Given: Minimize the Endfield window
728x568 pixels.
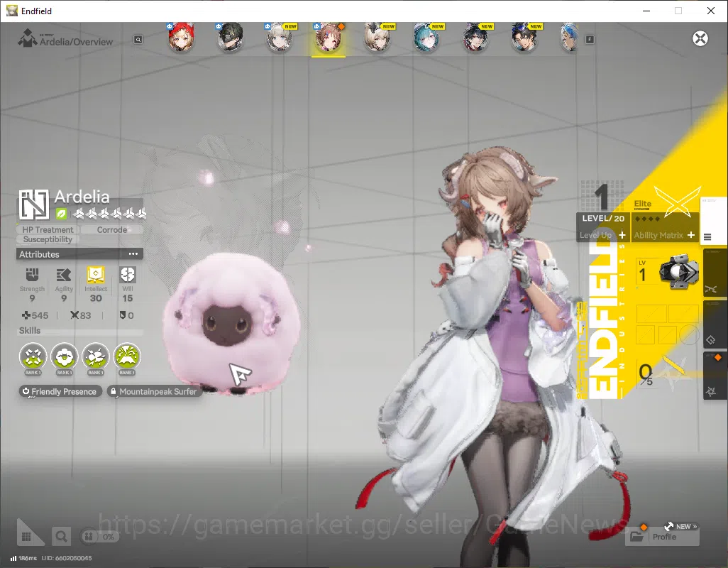Looking at the screenshot, I should (646, 11).
